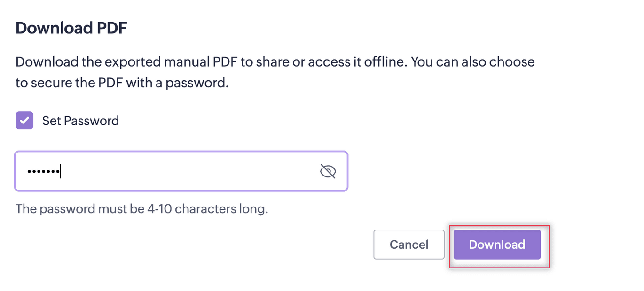The width and height of the screenshot is (644, 291).
Task: Click the dialog description paragraph
Action: point(275,73)
